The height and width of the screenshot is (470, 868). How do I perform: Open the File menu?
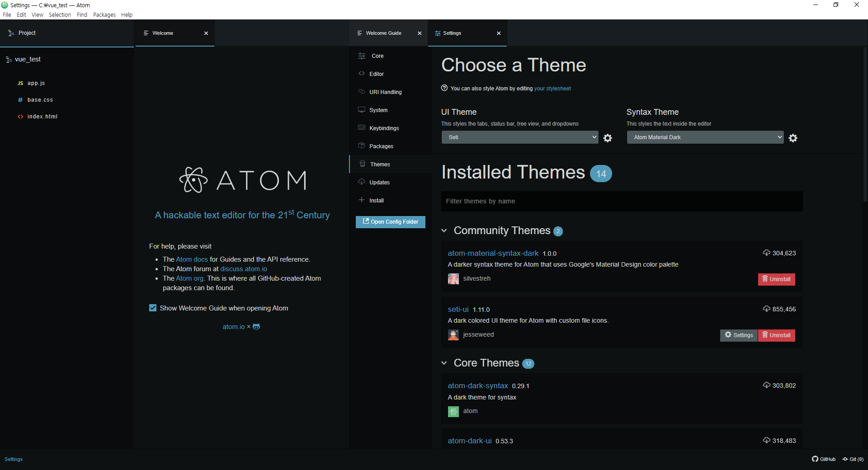[x=7, y=15]
